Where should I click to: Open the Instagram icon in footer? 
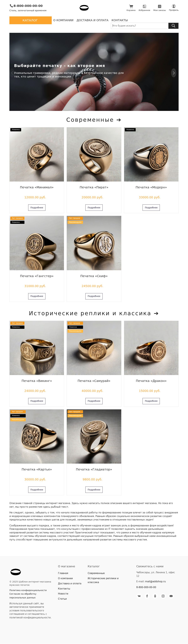163,596
